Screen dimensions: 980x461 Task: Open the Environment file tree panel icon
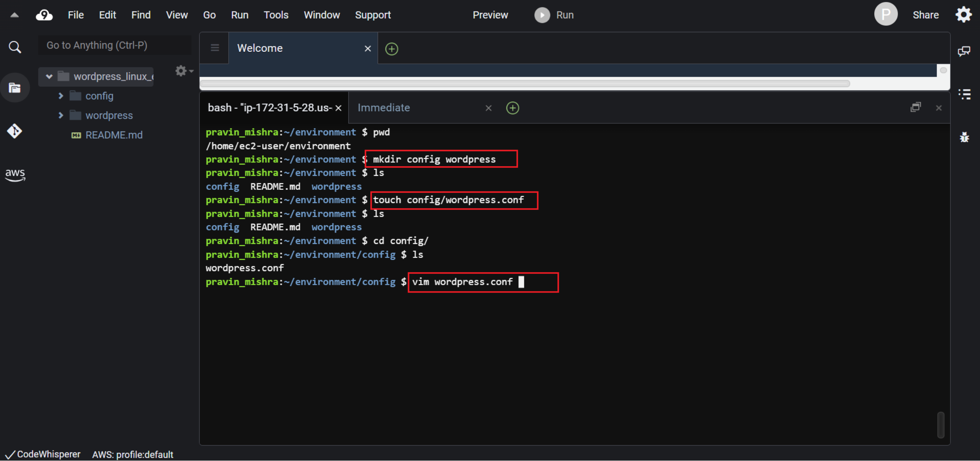coord(15,88)
